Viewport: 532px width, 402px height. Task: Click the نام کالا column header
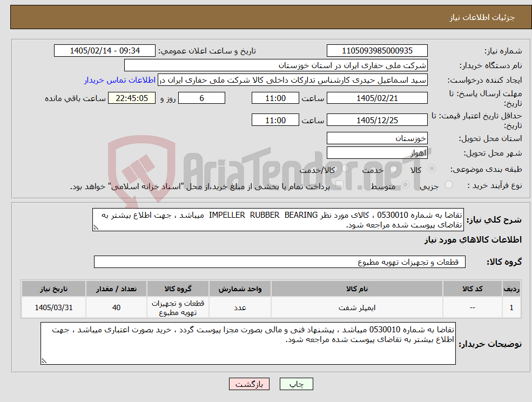click(x=357, y=289)
